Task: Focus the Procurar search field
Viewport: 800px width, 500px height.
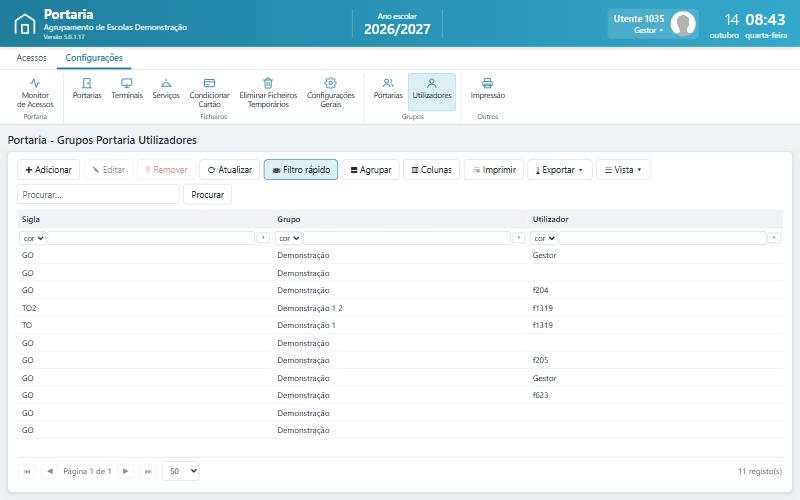Action: pyautogui.click(x=98, y=194)
